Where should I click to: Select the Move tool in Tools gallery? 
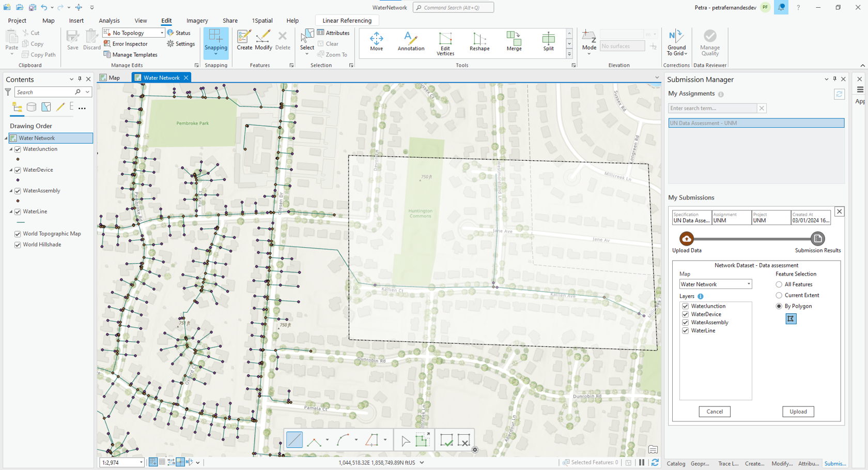coord(376,41)
